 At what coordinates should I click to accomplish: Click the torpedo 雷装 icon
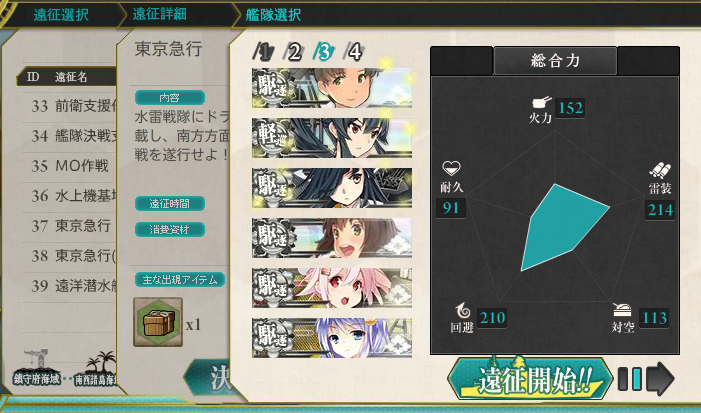(x=660, y=171)
